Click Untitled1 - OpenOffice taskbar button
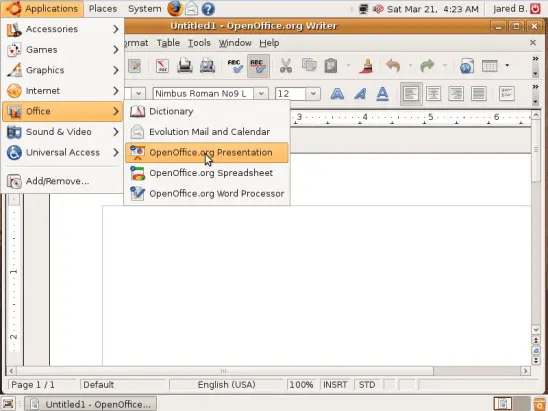The image size is (548, 411). (91, 404)
